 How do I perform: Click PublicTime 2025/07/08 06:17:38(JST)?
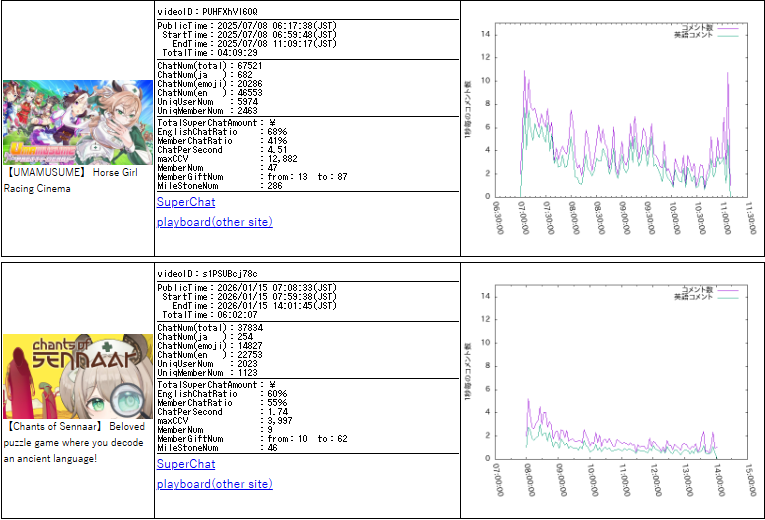[247, 26]
